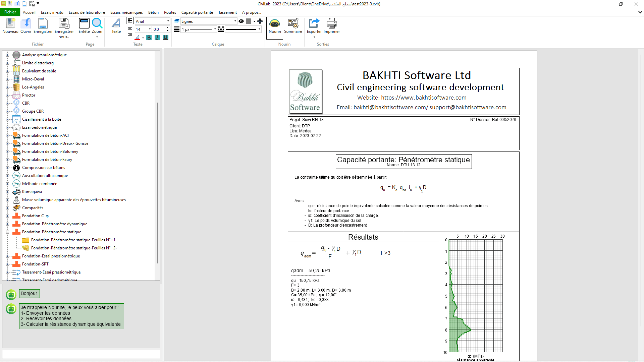Toggle italic text formatting
Image resolution: width=644 pixels, height=362 pixels.
point(157,38)
